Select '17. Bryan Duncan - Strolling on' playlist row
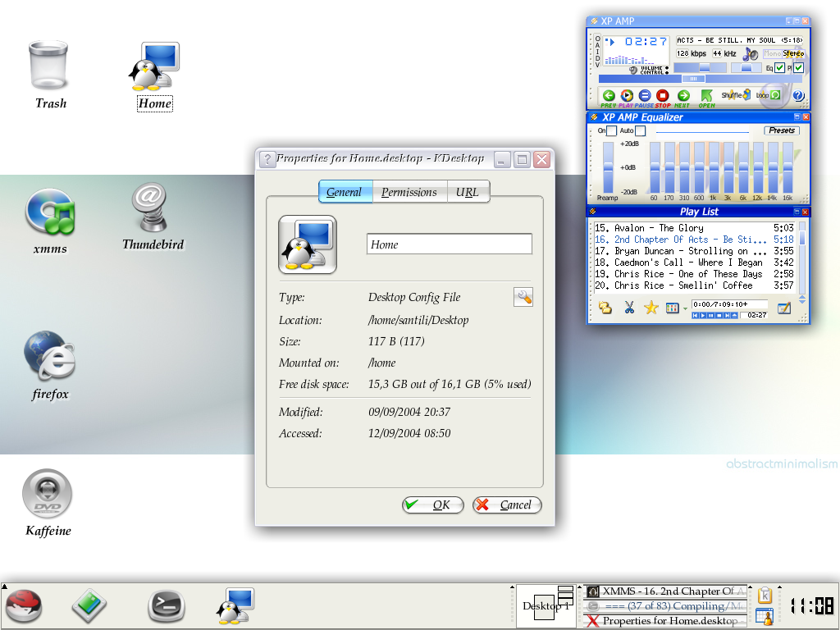The image size is (840, 630). click(694, 251)
